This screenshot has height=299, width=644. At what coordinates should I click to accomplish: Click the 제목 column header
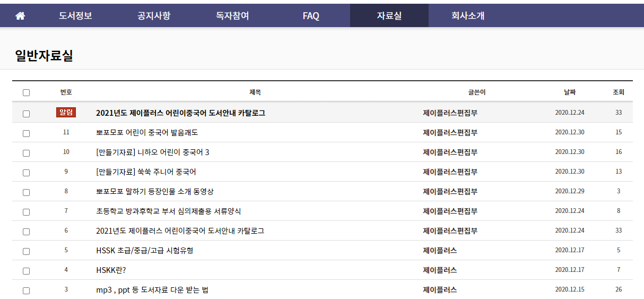255,92
